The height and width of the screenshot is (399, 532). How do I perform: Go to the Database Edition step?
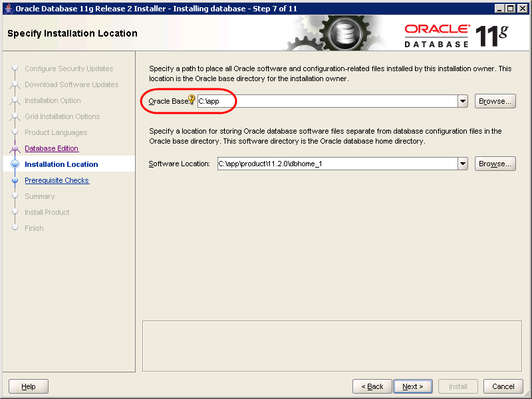click(52, 148)
